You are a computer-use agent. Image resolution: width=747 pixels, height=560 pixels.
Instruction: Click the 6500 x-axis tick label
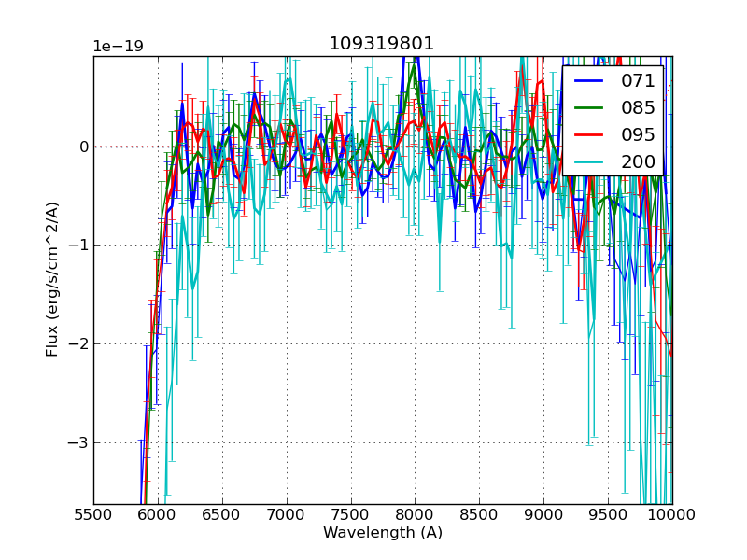pyautogui.click(x=221, y=514)
